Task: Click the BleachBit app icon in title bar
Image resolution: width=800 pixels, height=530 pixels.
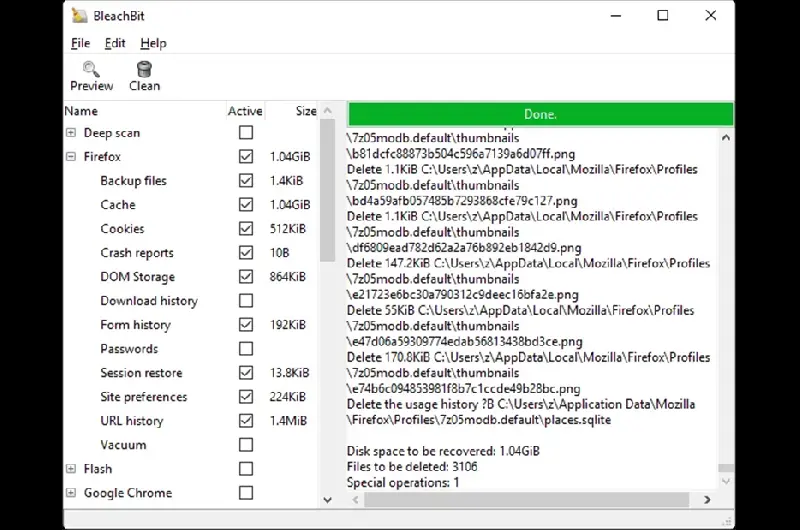Action: click(79, 15)
